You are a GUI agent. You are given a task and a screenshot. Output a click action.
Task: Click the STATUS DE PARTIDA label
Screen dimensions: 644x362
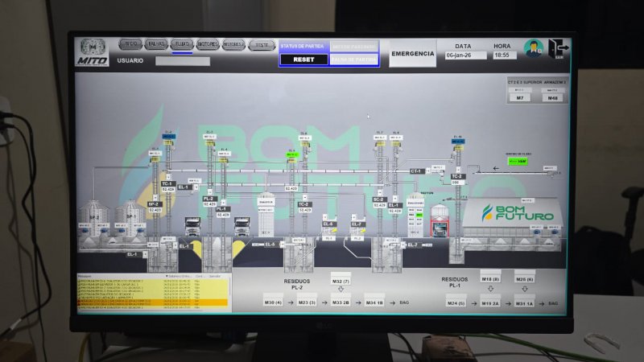(303, 47)
